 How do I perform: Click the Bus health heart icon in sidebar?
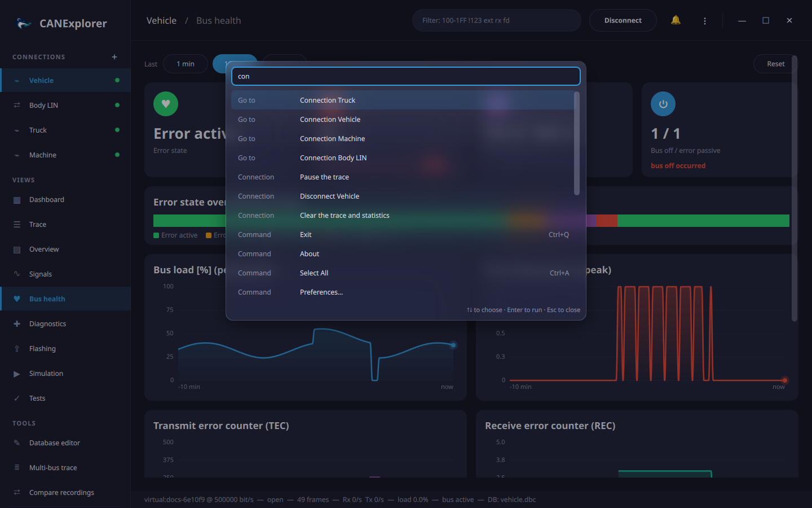click(x=17, y=299)
